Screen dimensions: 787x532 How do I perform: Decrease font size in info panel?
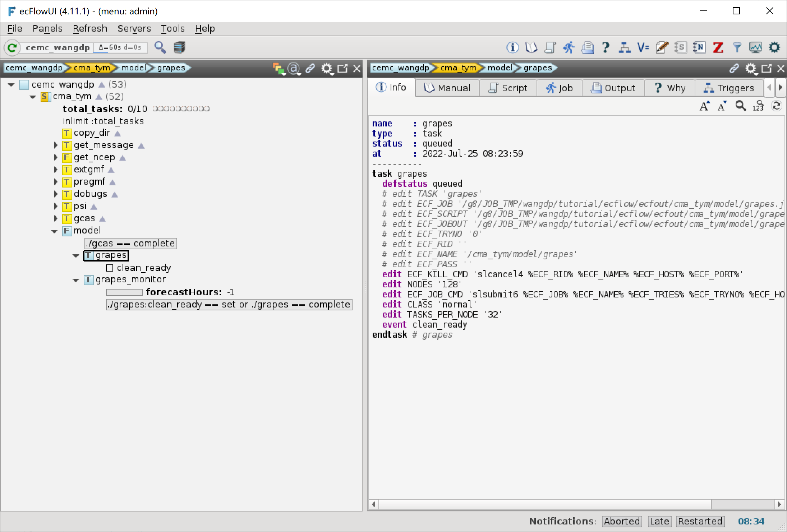click(722, 106)
